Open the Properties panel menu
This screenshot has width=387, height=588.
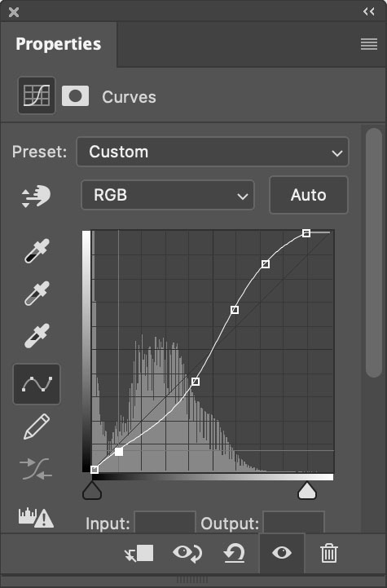[x=368, y=44]
